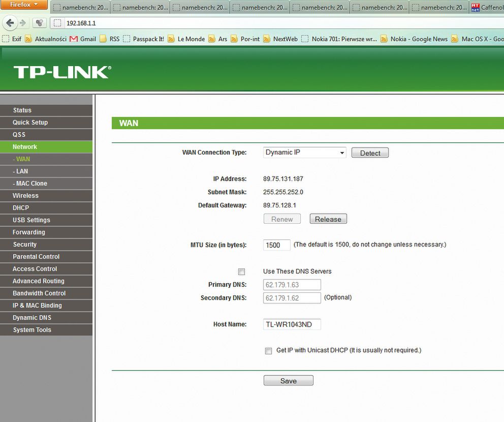Enable Use These DNS Servers checkbox
Viewport: 504px width, 422px height.
click(241, 272)
